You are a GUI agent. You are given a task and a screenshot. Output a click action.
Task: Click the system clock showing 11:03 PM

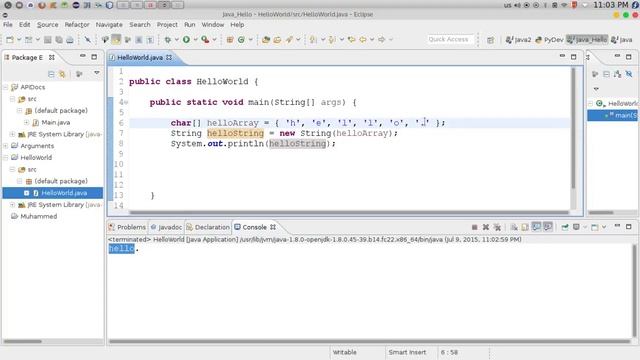pyautogui.click(x=611, y=5)
